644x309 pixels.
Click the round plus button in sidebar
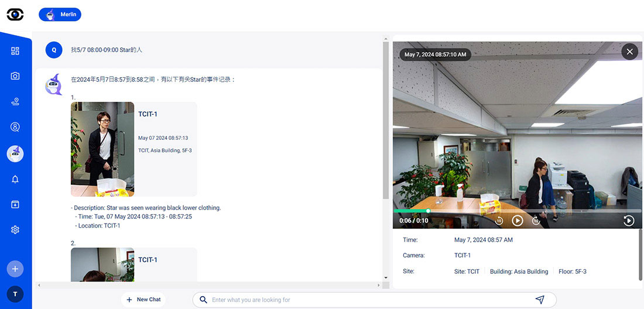click(15, 269)
